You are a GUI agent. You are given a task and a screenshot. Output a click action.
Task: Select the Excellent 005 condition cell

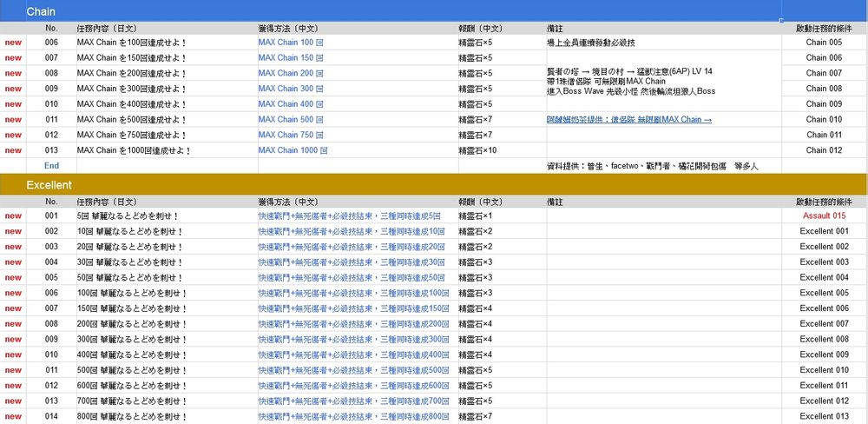click(825, 293)
